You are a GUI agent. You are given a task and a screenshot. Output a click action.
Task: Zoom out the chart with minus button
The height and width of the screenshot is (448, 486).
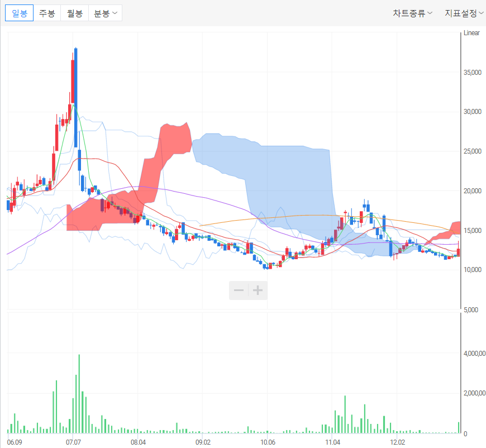239,290
